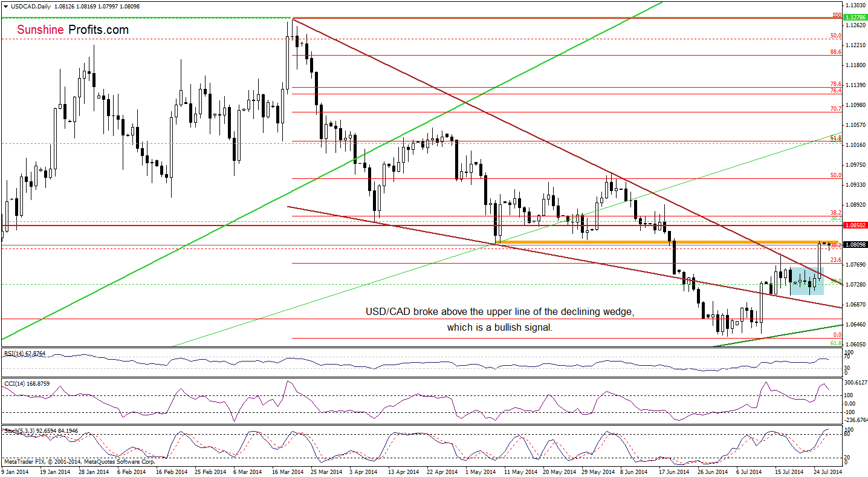868x477 pixels.
Task: Click the 0.0 Fibonacci level label
Action: pos(838,334)
